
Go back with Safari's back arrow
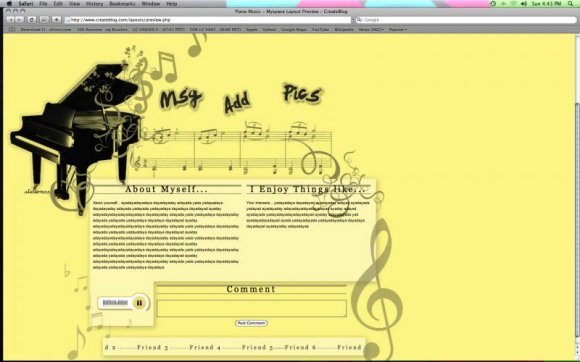(11, 20)
